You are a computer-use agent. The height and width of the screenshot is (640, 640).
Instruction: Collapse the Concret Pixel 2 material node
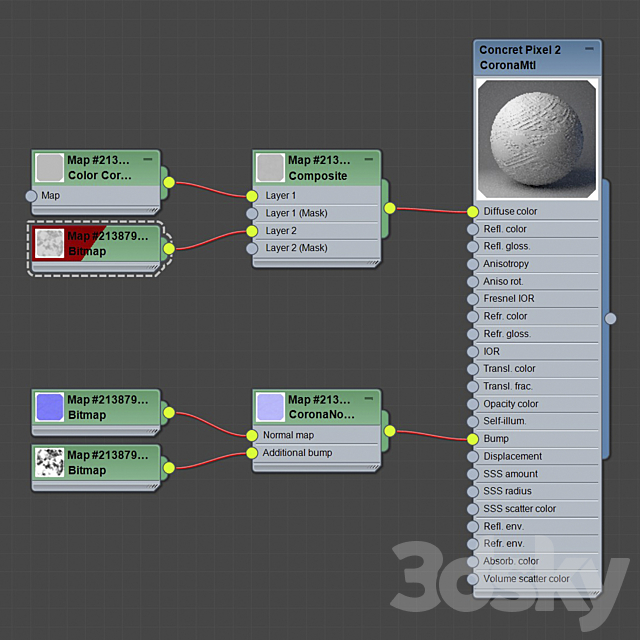pos(589,49)
